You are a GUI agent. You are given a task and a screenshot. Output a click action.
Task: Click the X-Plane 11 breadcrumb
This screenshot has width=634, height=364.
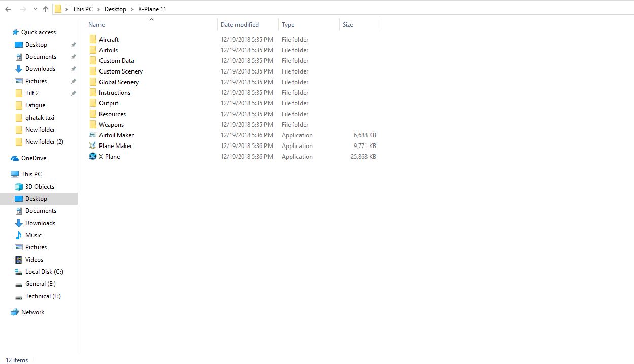pyautogui.click(x=152, y=9)
